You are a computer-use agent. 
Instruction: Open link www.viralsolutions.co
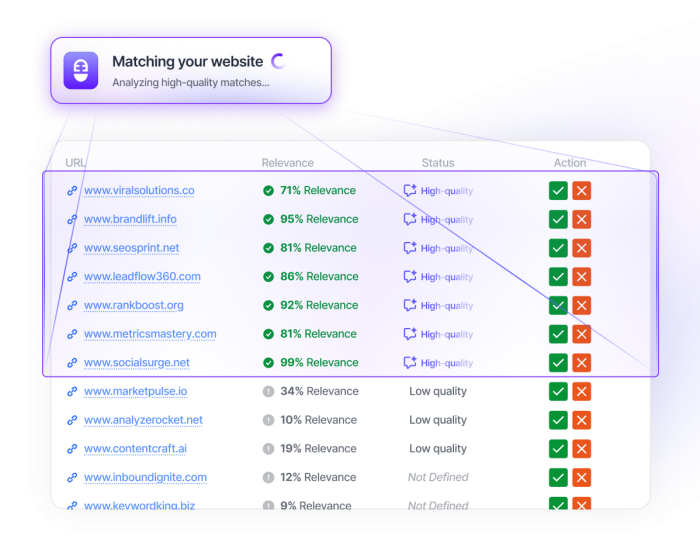(x=139, y=191)
